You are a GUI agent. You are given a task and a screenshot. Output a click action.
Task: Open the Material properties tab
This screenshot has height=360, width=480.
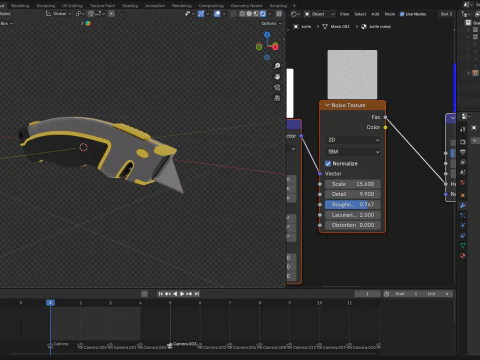point(463,256)
